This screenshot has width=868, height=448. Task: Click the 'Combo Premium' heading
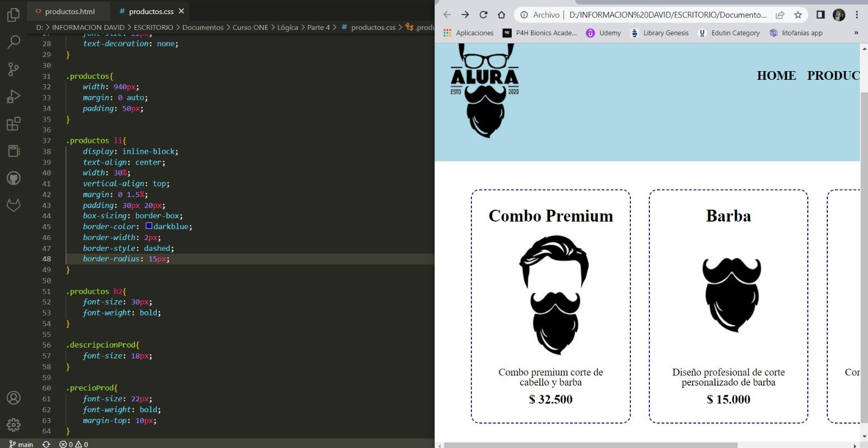pyautogui.click(x=551, y=216)
